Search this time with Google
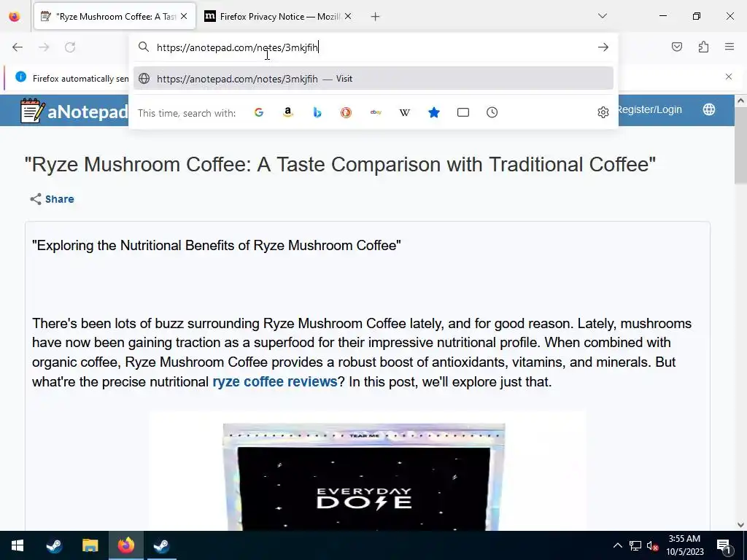 point(259,112)
